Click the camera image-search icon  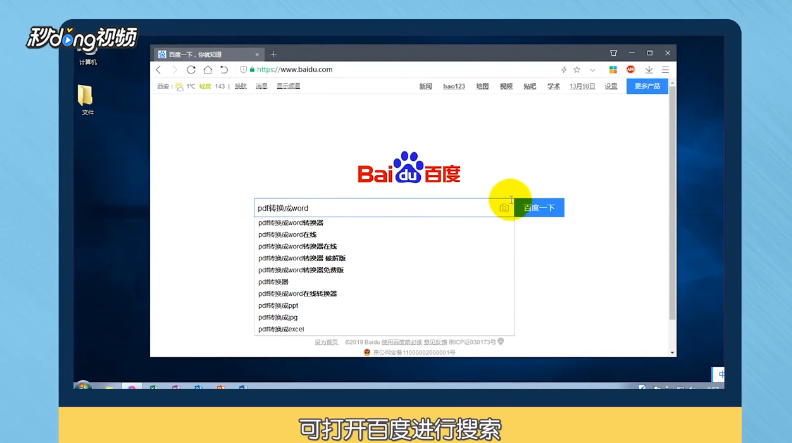coord(504,208)
